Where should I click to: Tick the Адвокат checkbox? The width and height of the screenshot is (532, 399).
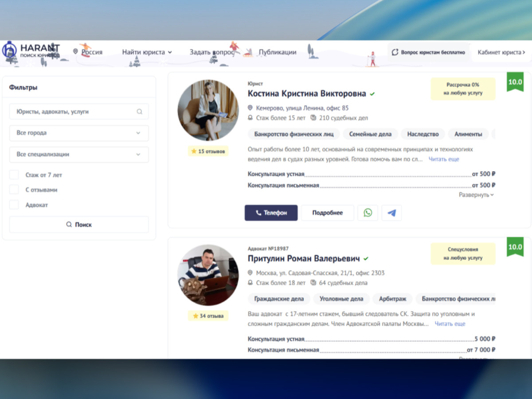click(14, 205)
